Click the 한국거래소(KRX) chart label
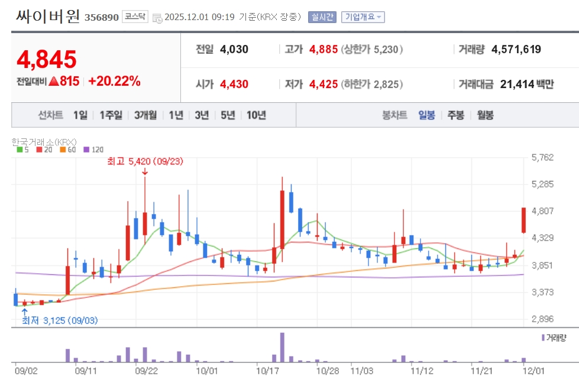This screenshot has height=392, width=579. pyautogui.click(x=44, y=142)
